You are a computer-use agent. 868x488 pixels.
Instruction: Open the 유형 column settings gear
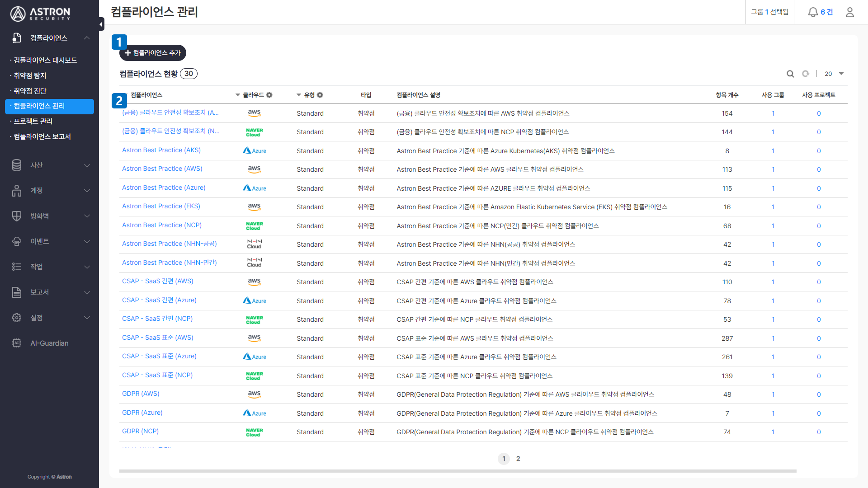[320, 95]
